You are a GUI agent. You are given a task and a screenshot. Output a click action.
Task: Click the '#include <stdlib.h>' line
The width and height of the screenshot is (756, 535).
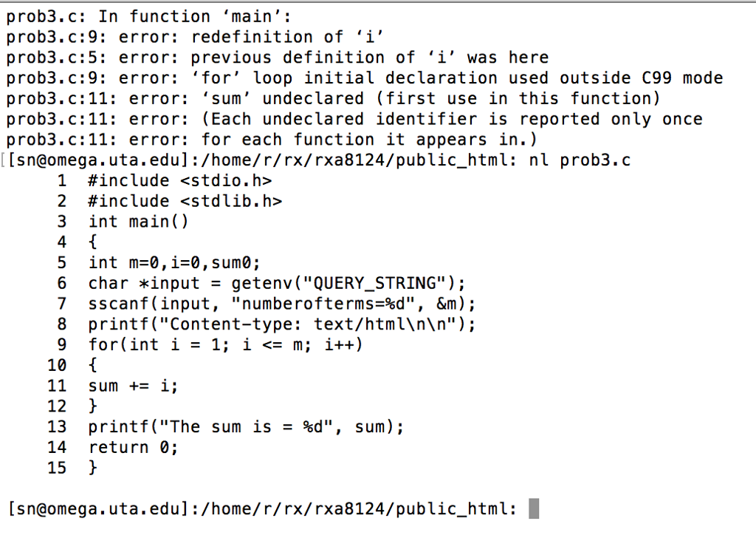point(185,201)
